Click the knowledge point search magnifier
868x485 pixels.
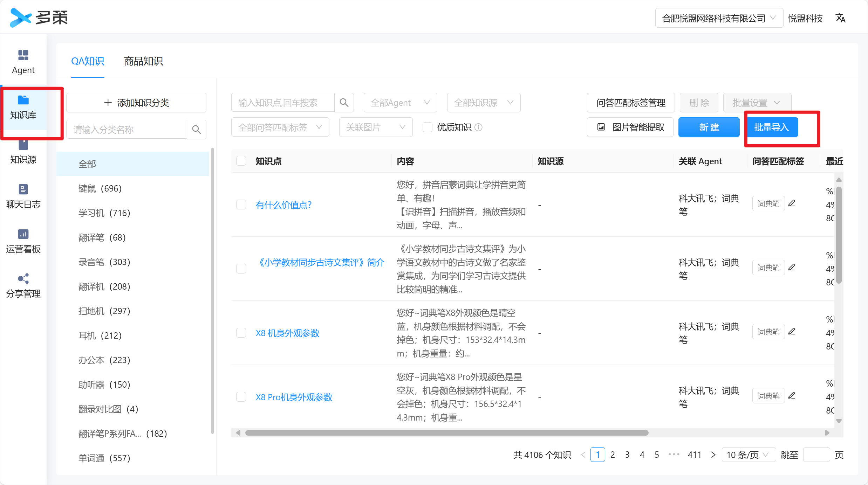point(344,103)
